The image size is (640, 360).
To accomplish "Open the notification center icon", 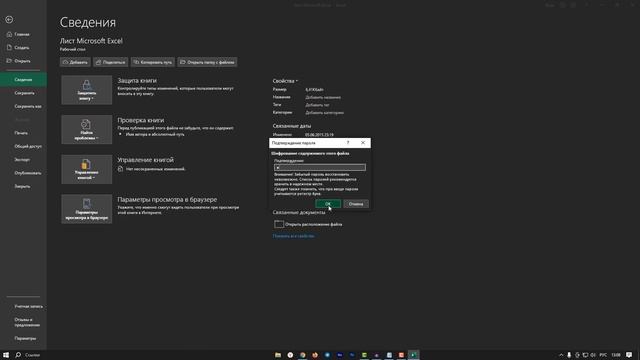I will point(629,355).
